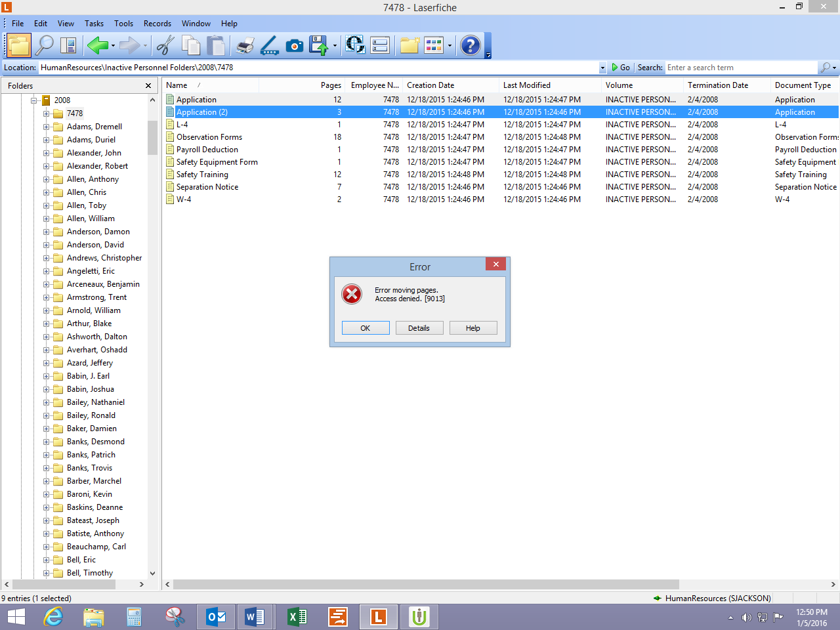
Task: Select the W-4 document
Action: 184,199
